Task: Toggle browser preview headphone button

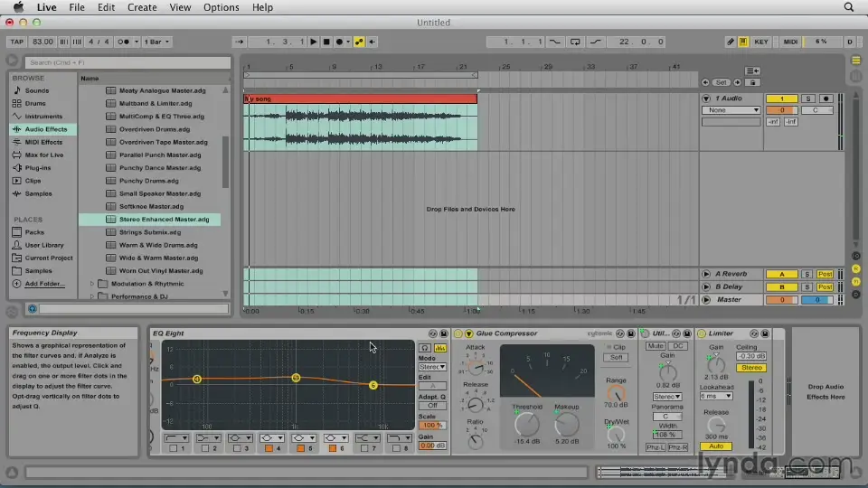Action: pyautogui.click(x=33, y=309)
